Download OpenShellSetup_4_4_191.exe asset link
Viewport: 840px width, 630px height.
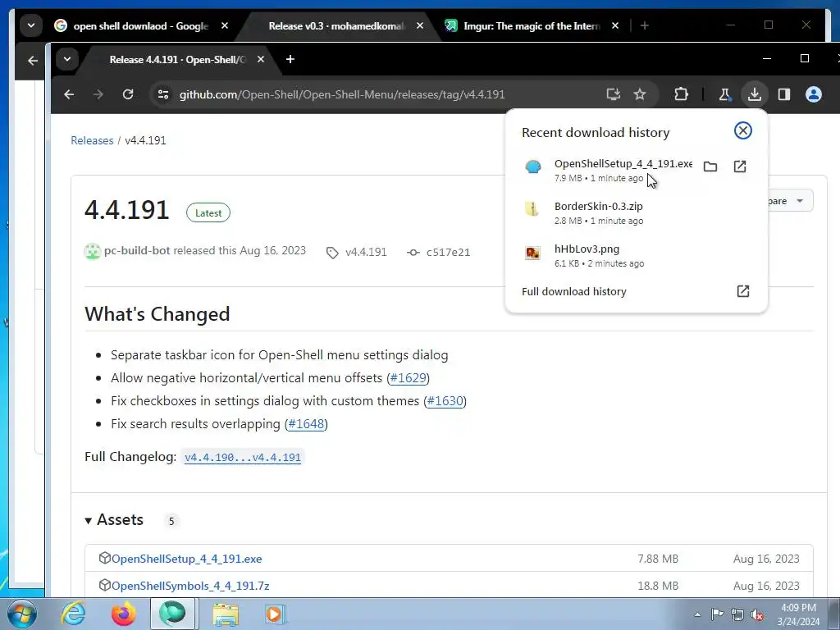click(186, 558)
